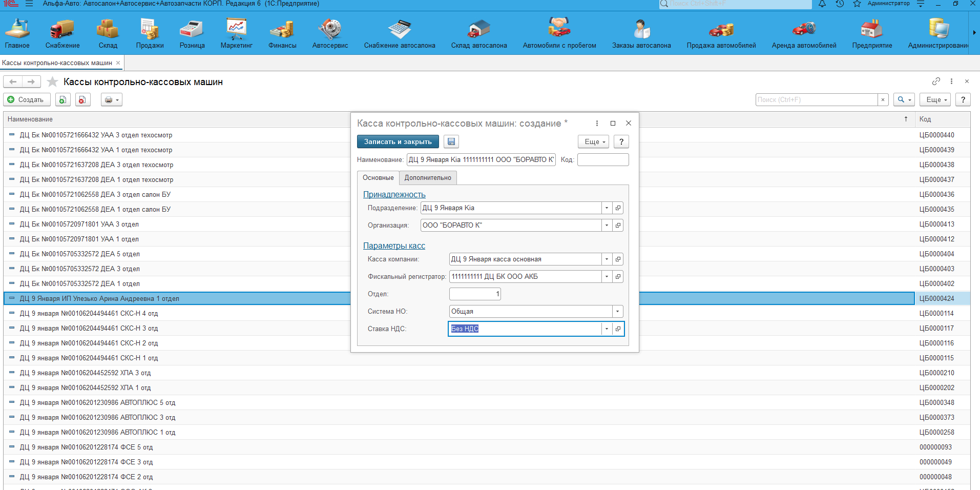
Task: Open the history clock icon
Action: (840, 4)
